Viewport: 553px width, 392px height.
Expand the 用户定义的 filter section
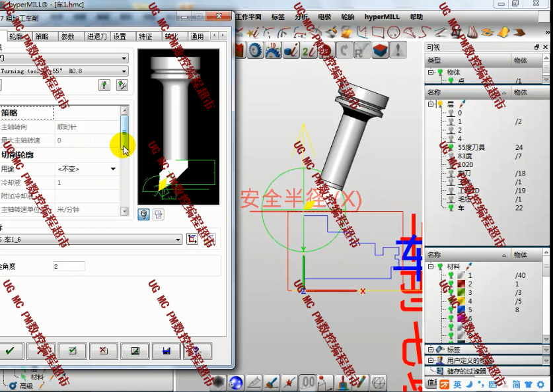[431, 360]
